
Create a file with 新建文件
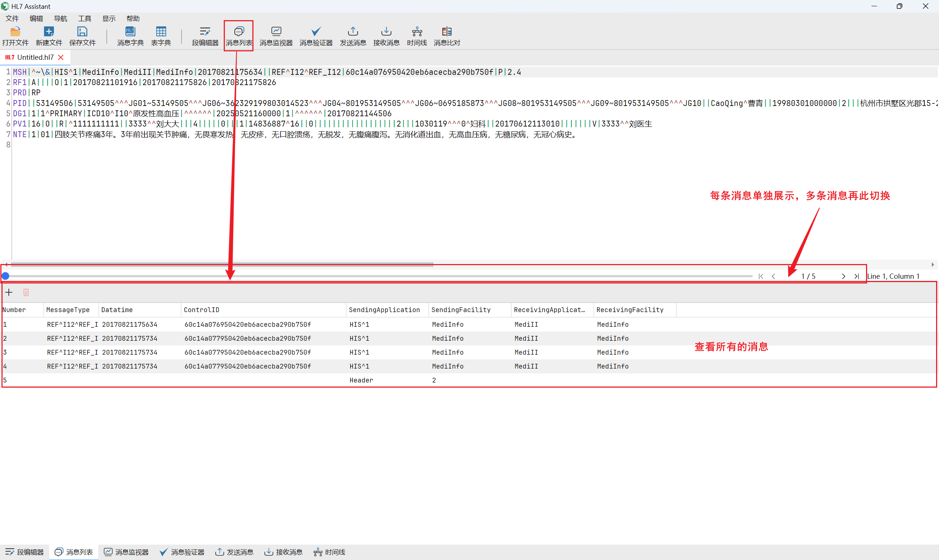tap(49, 36)
